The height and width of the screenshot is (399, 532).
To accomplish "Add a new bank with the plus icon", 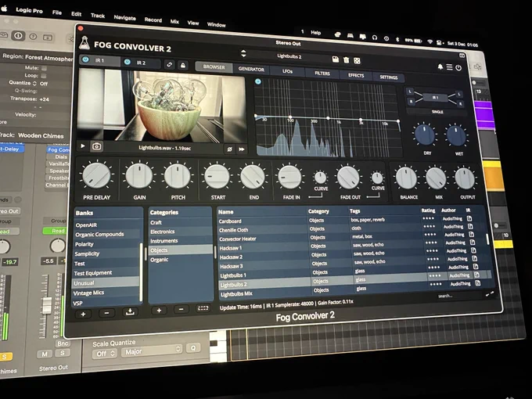I will [x=83, y=314].
